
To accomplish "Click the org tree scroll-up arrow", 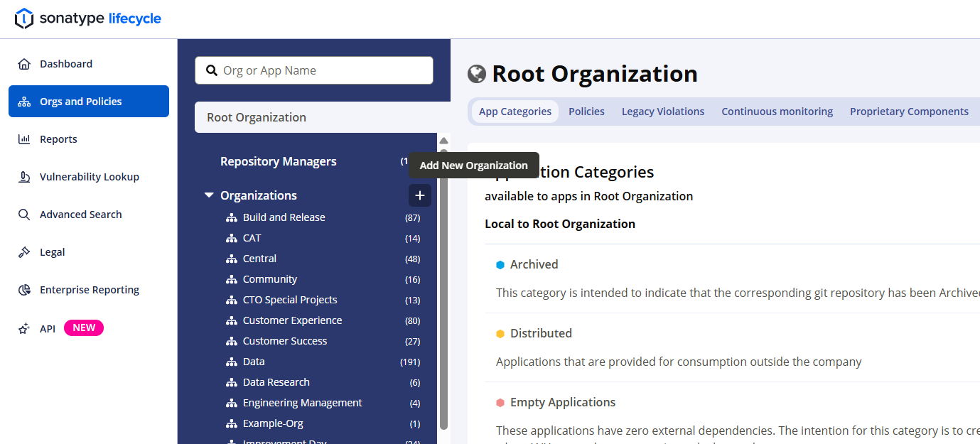I will [x=444, y=141].
